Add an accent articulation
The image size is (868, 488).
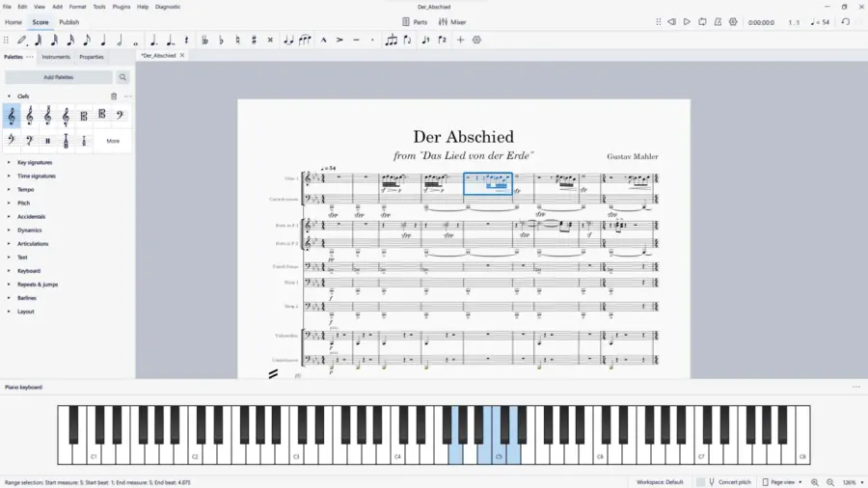coord(339,40)
